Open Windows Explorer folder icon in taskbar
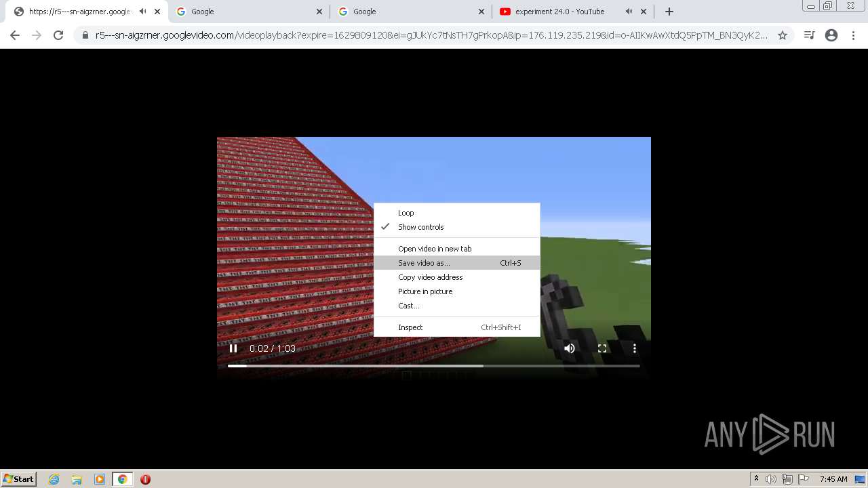This screenshot has width=868, height=488. click(x=77, y=479)
